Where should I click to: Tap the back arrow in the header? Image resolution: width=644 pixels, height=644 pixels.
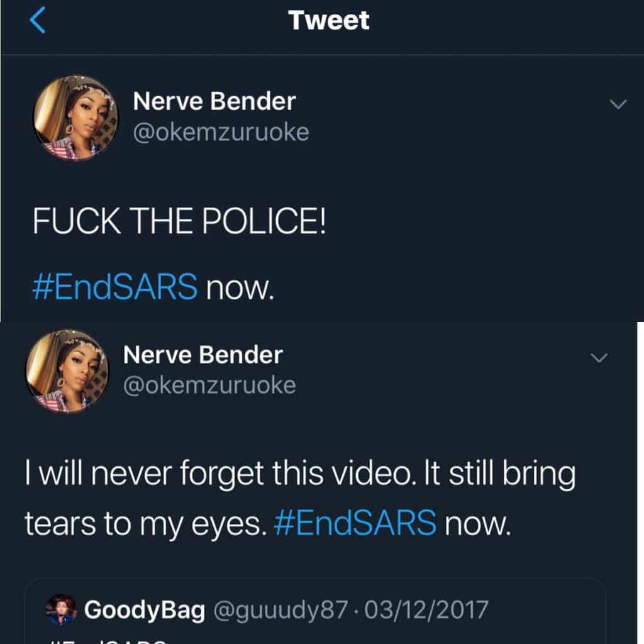[38, 21]
